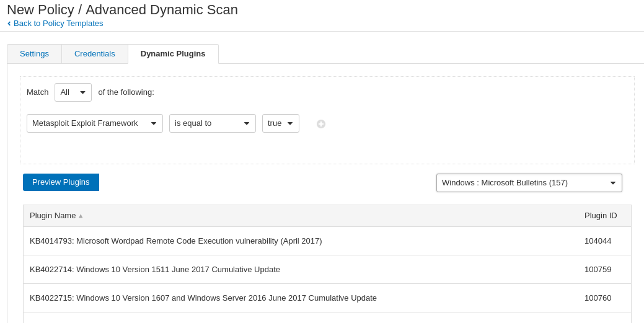Screen dimensions: 644x323
Task: Click the Plugin Name column header
Action: [53, 216]
